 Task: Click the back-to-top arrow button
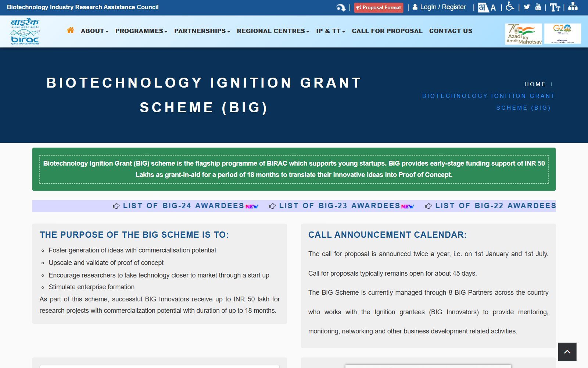point(567,352)
